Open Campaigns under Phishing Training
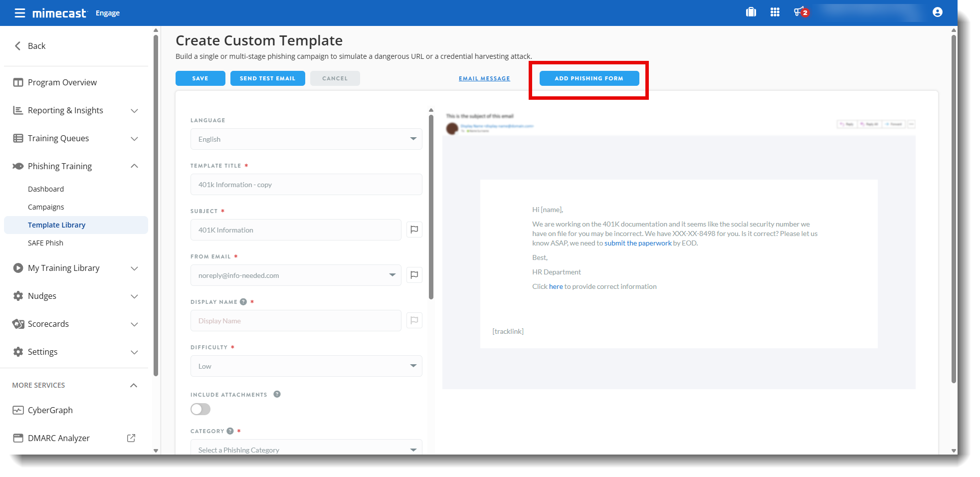 click(x=46, y=207)
